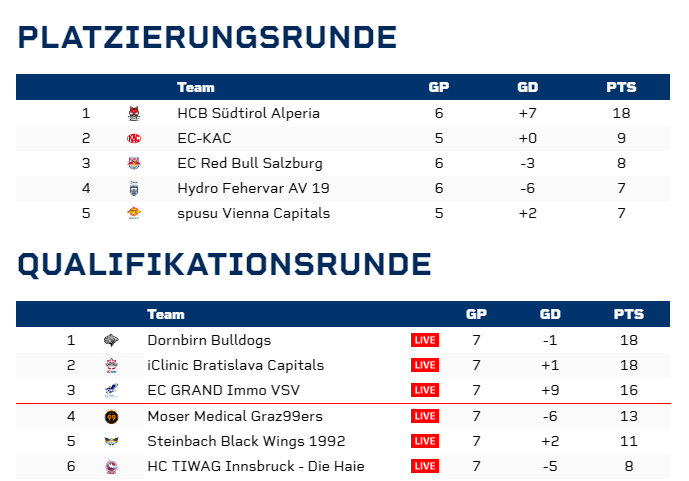Image resolution: width=689 pixels, height=481 pixels.
Task: Click the PTS column header in Platzierungsrunde
Action: [x=621, y=87]
